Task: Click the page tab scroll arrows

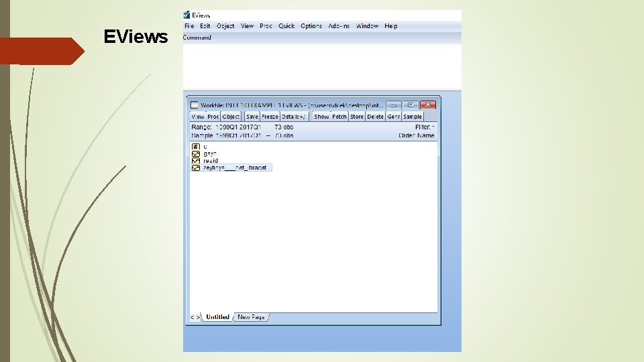Action: pos(195,317)
